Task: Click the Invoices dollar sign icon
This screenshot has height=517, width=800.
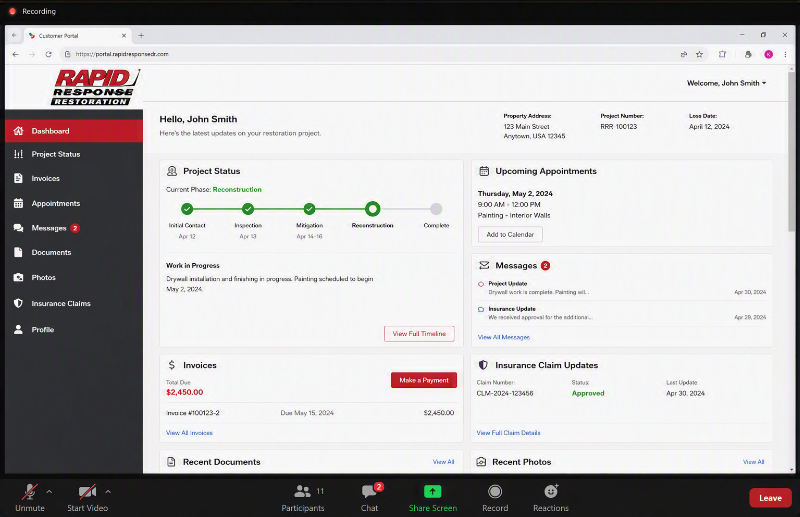Action: (172, 365)
